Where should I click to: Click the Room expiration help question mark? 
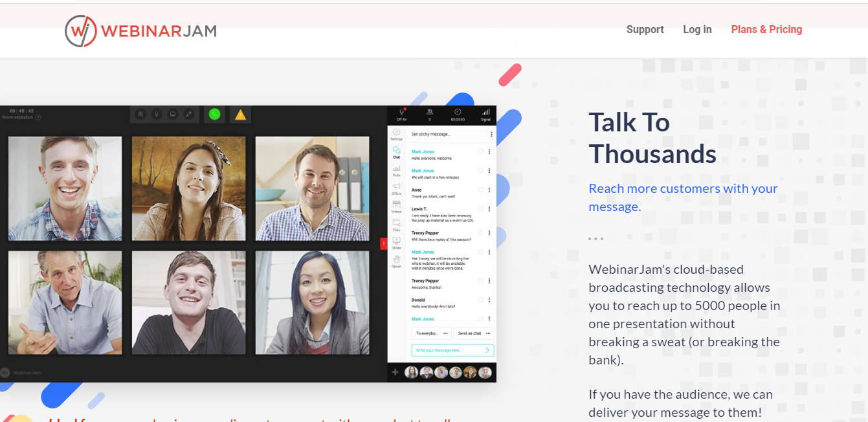38,117
